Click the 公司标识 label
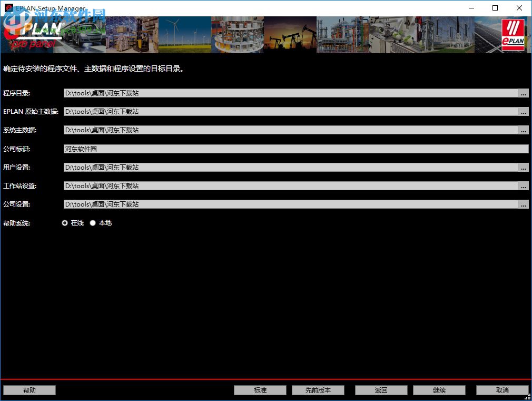The image size is (532, 401). pyautogui.click(x=17, y=149)
